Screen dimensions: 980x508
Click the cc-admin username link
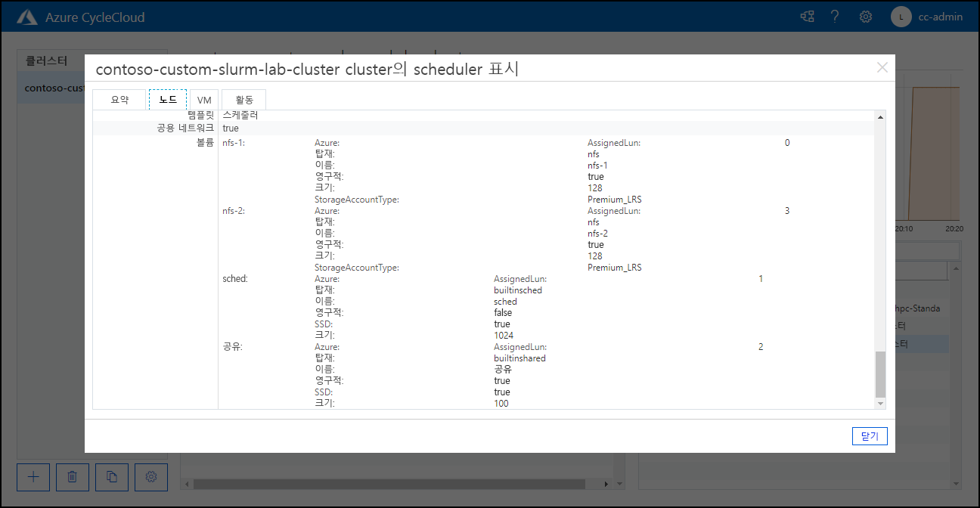940,17
